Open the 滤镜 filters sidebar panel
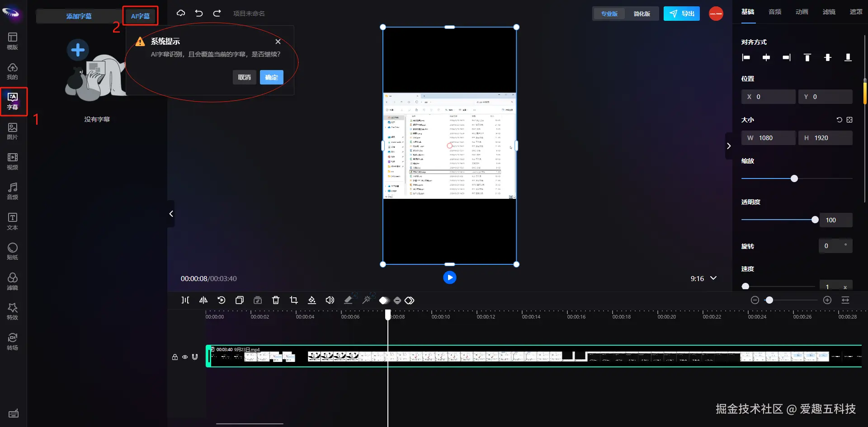 click(x=13, y=282)
